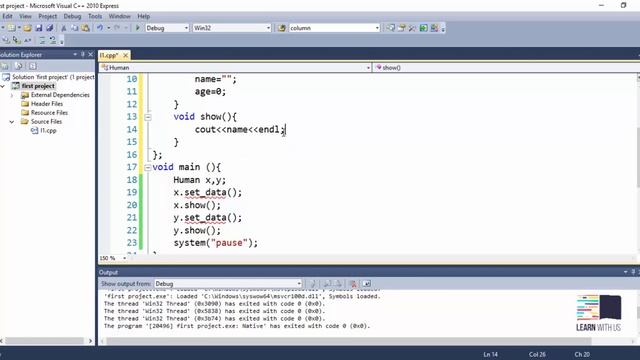
Task: Click the Find in Files icon beside column box
Action: click(282, 28)
